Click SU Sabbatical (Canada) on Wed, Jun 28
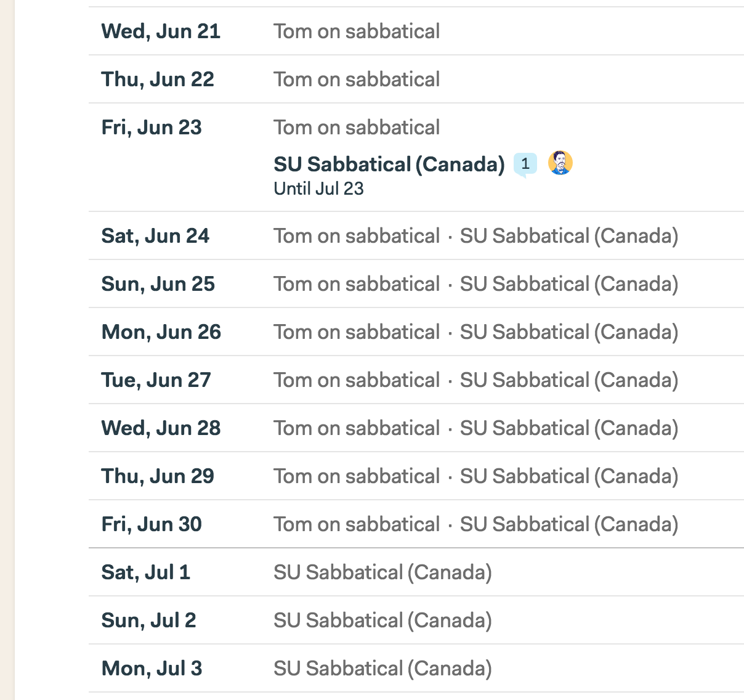 [x=569, y=428]
